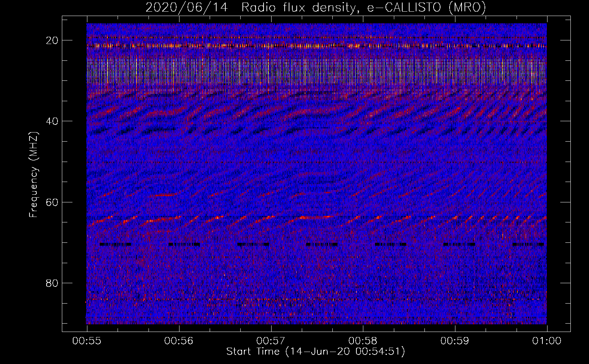Click the 00:56 time tick label
The height and width of the screenshot is (364, 589).
179,341
